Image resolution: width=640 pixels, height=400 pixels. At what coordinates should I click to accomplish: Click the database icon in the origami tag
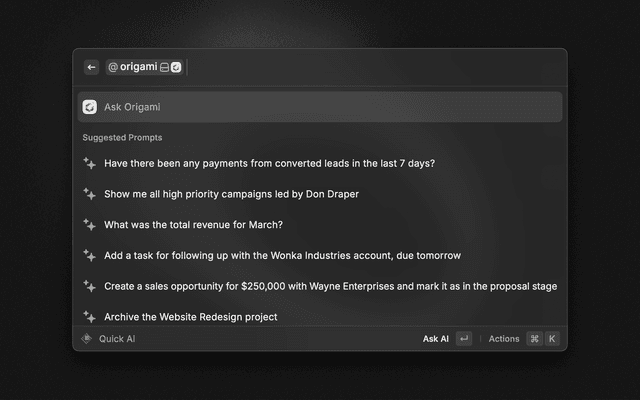coord(164,67)
